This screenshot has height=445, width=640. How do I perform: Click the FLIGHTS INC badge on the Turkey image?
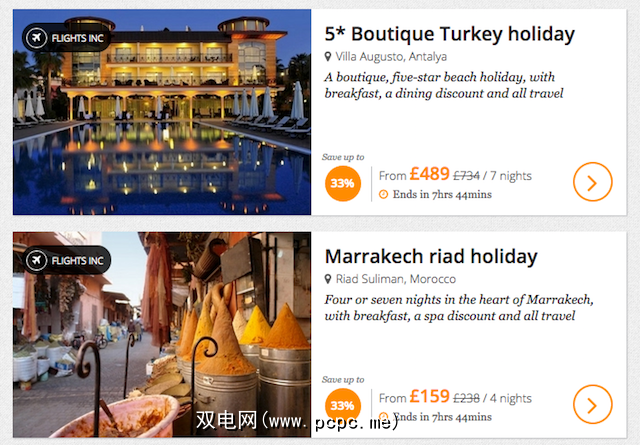click(66, 38)
